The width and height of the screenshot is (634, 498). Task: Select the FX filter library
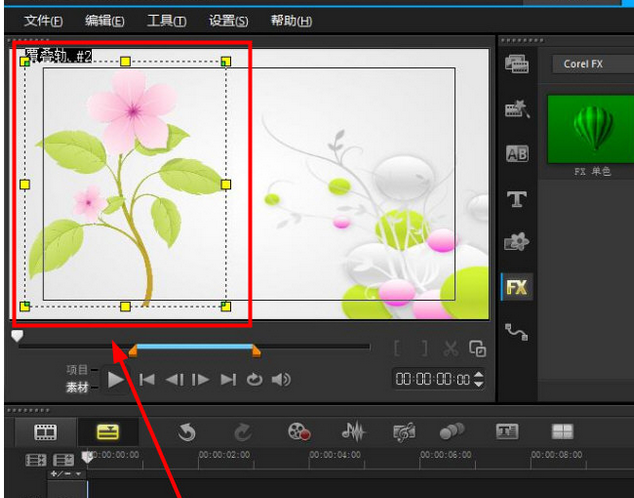517,287
